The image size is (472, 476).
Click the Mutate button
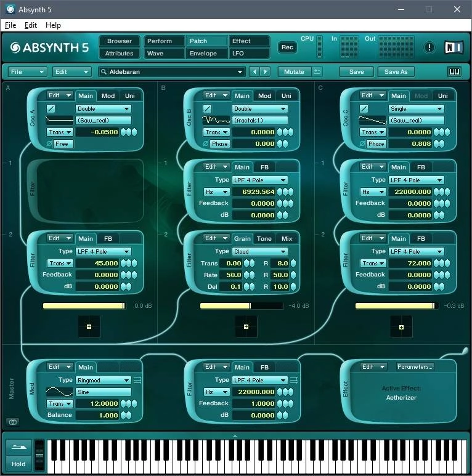tap(294, 72)
